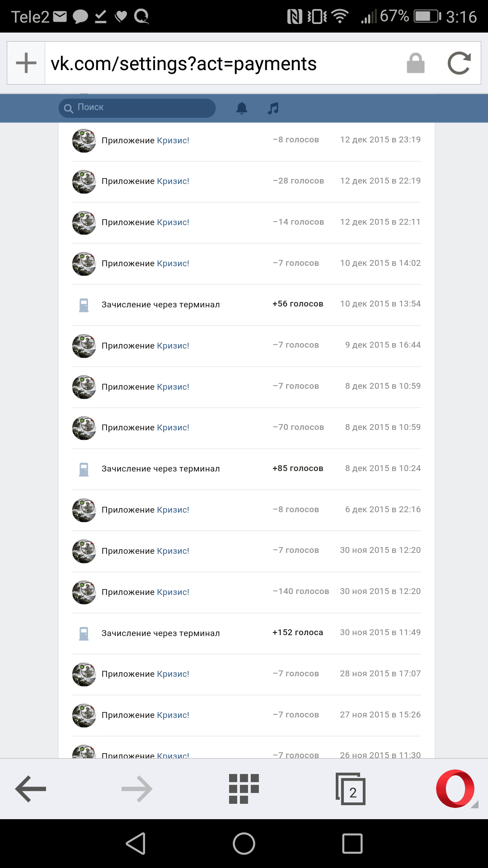Open Кризис! link dated 12 дек 23:19
The width and height of the screenshot is (488, 868).
(x=173, y=141)
